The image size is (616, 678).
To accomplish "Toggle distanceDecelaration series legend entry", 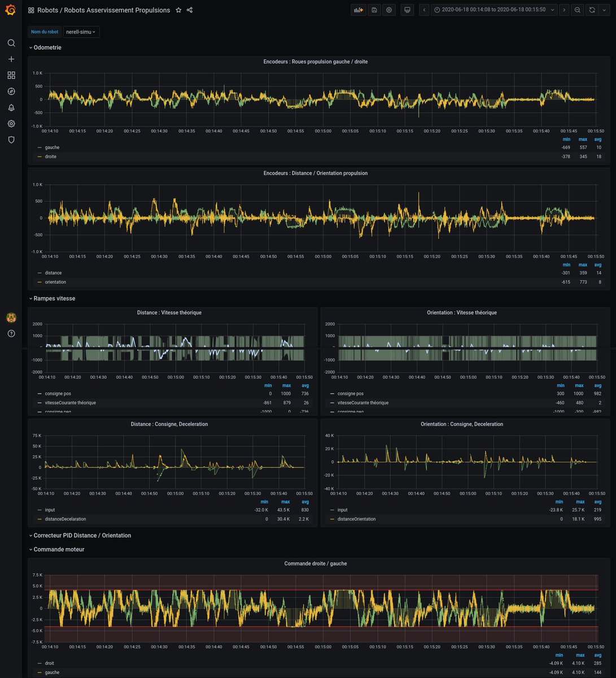I will [x=65, y=519].
